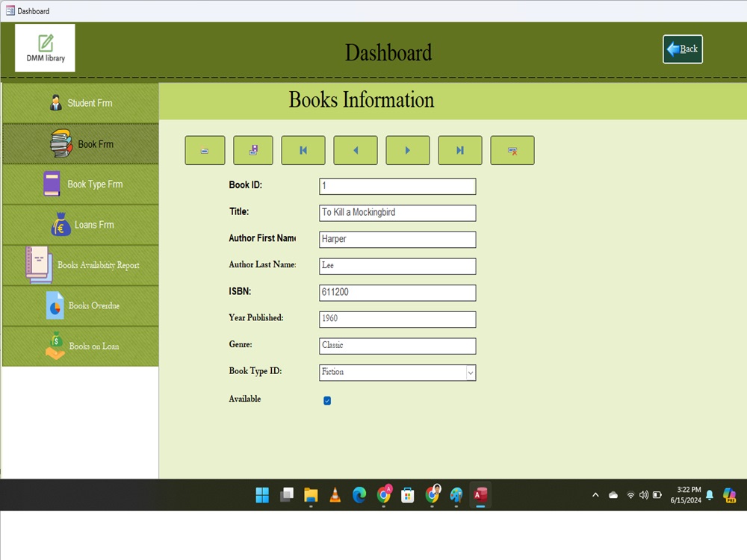Click the ISBN field showing 611200
747x560 pixels.
click(x=397, y=293)
